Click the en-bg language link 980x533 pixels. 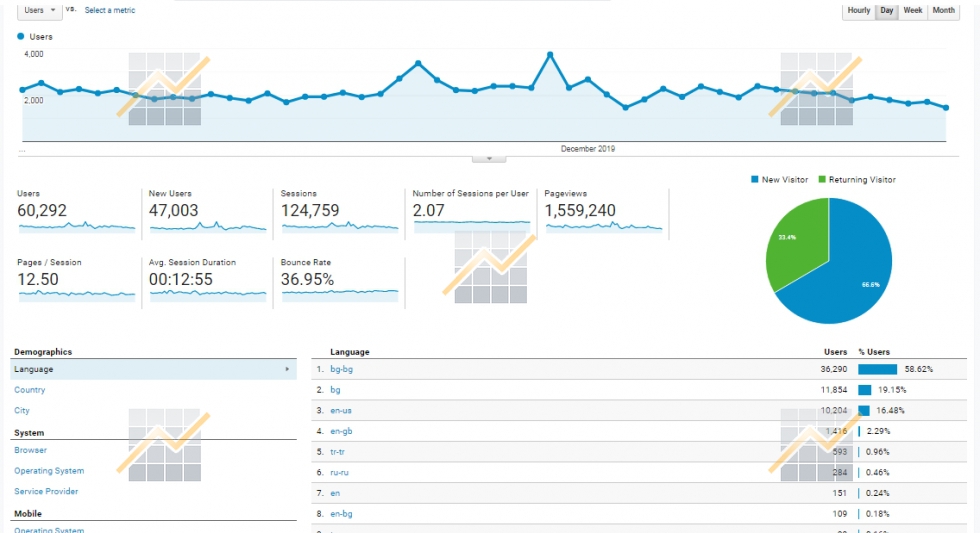[x=341, y=514]
